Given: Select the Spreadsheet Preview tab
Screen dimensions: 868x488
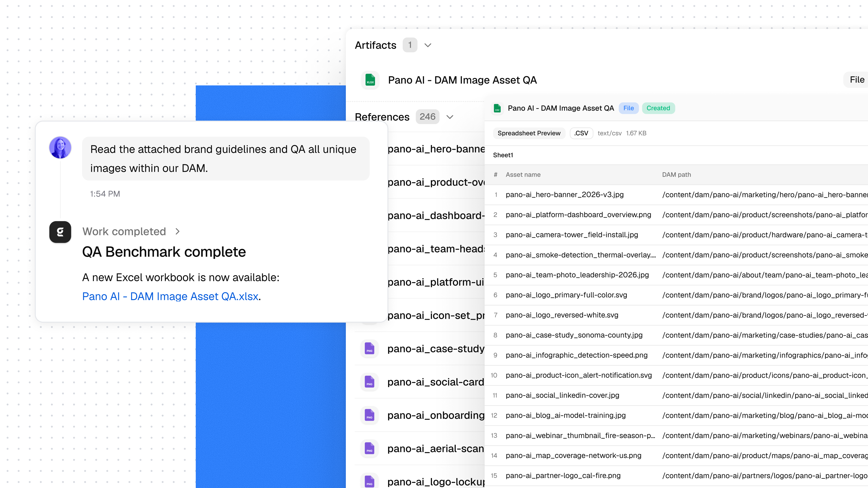Looking at the screenshot, I should pos(529,133).
